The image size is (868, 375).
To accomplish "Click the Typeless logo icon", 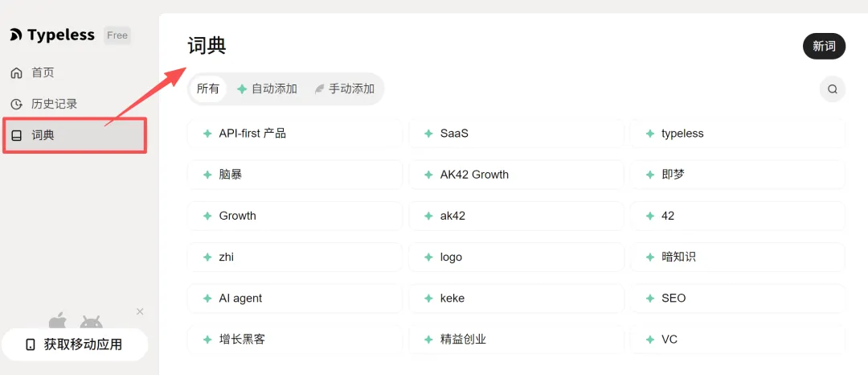I will pos(16,35).
